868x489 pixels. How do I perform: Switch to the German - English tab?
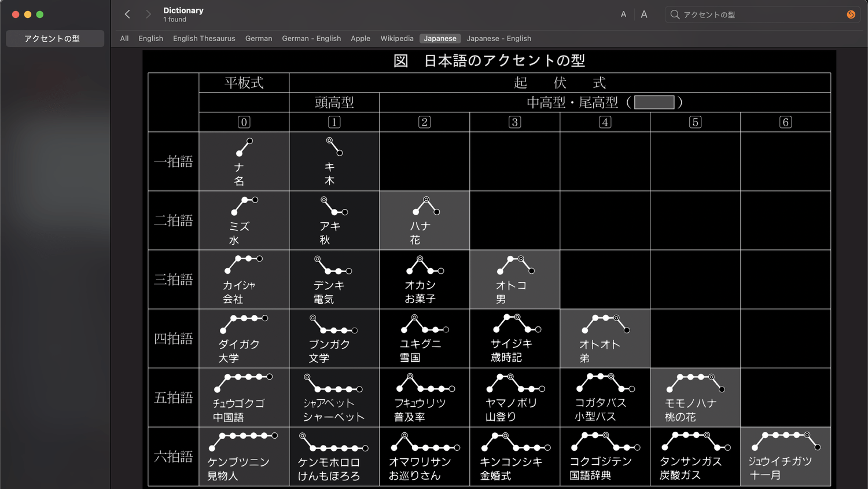(x=311, y=38)
